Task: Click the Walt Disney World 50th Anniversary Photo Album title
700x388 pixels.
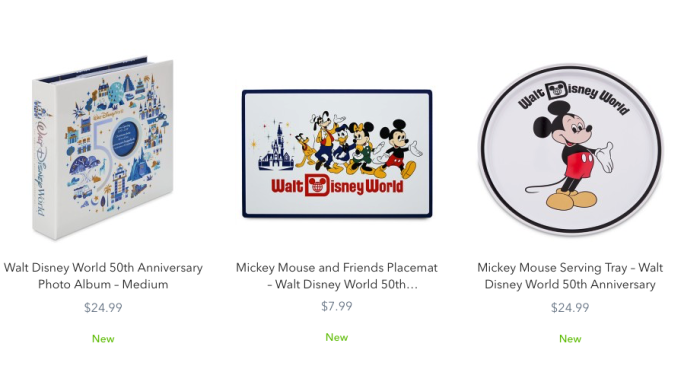Action: [103, 276]
